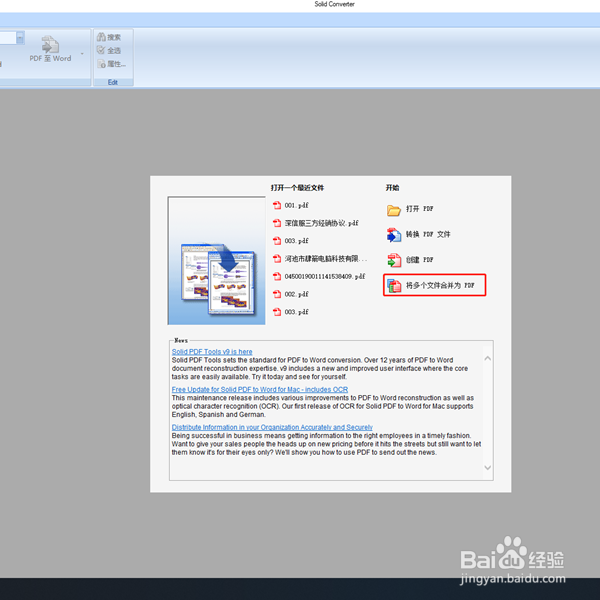Open Free Update for Solid PDF to Word link
Image resolution: width=600 pixels, height=600 pixels.
[x=260, y=390]
